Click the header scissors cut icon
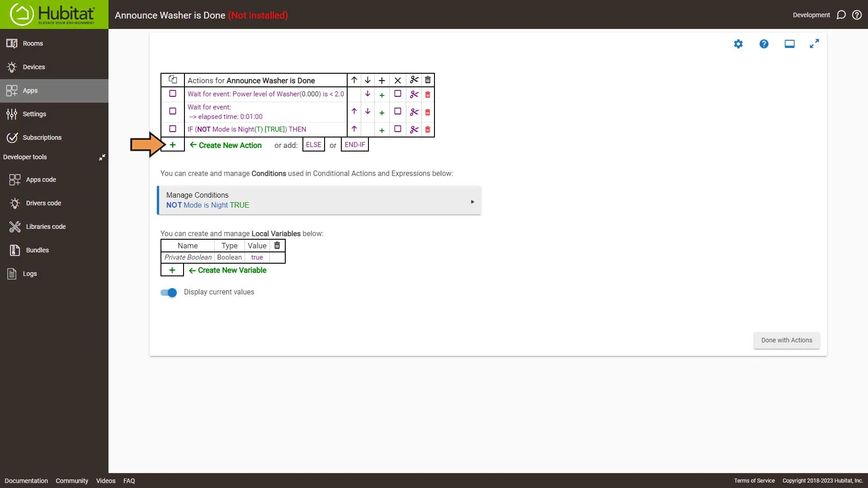 (x=414, y=80)
